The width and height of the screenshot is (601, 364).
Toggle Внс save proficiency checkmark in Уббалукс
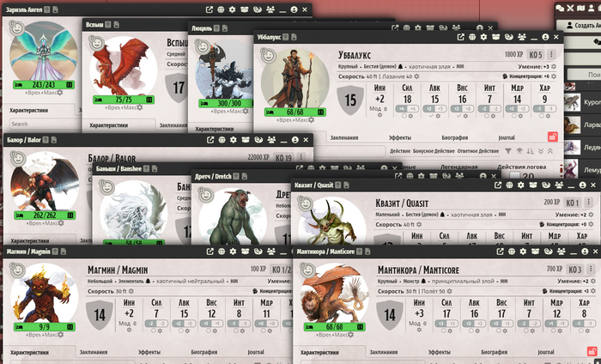pyautogui.click(x=458, y=116)
